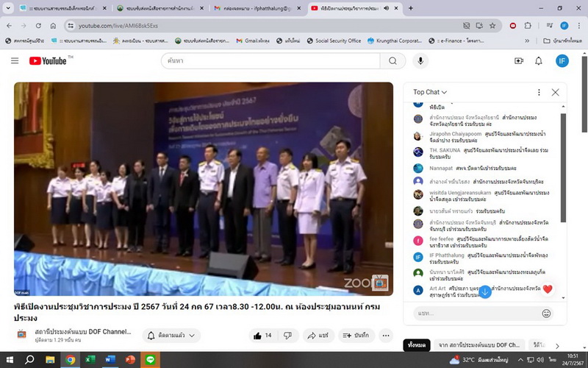Close the active YouTube tab
This screenshot has height=368, width=588.
point(396,8)
